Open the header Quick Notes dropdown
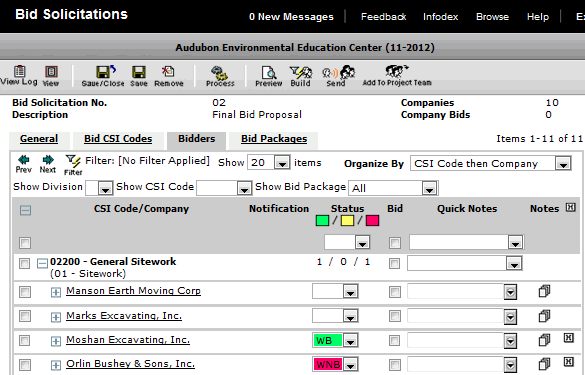The width and height of the screenshot is (585, 375). click(x=516, y=243)
